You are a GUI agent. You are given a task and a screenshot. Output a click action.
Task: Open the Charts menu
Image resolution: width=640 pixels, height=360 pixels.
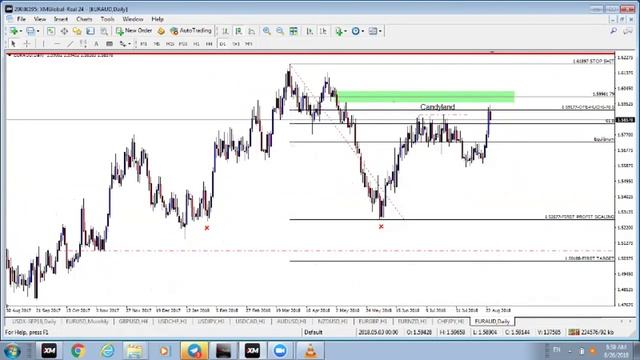click(x=84, y=19)
